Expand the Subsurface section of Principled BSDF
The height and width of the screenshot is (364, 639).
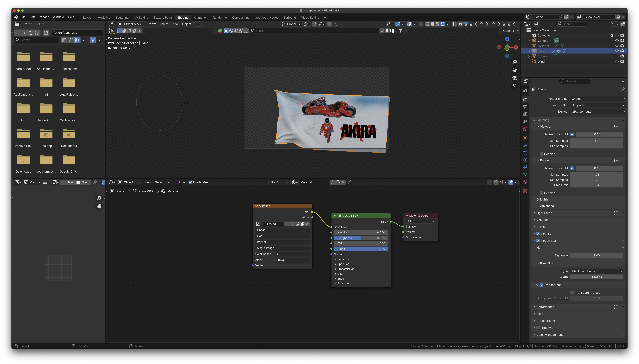click(344, 259)
